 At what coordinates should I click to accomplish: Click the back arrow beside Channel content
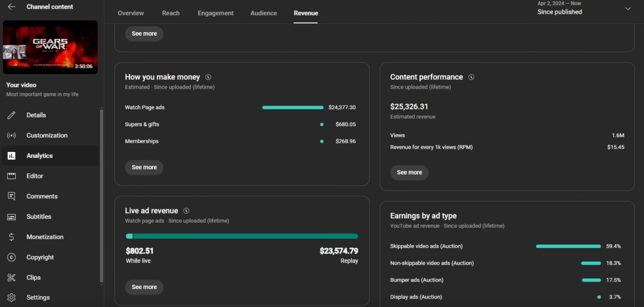12,7
